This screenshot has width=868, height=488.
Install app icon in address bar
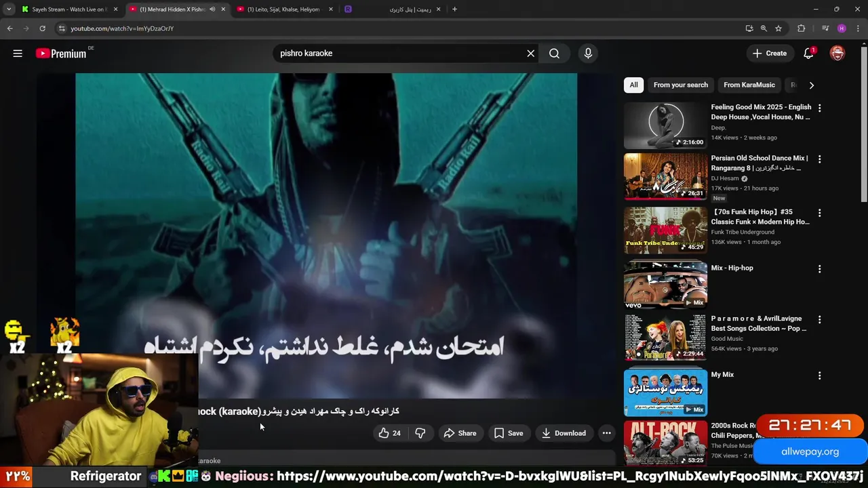749,28
